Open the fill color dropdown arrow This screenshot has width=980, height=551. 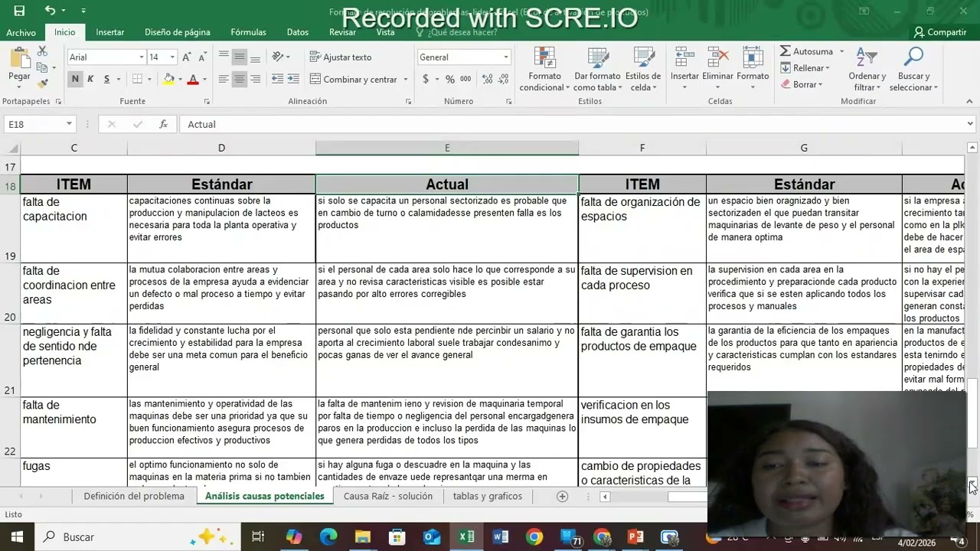coord(180,80)
